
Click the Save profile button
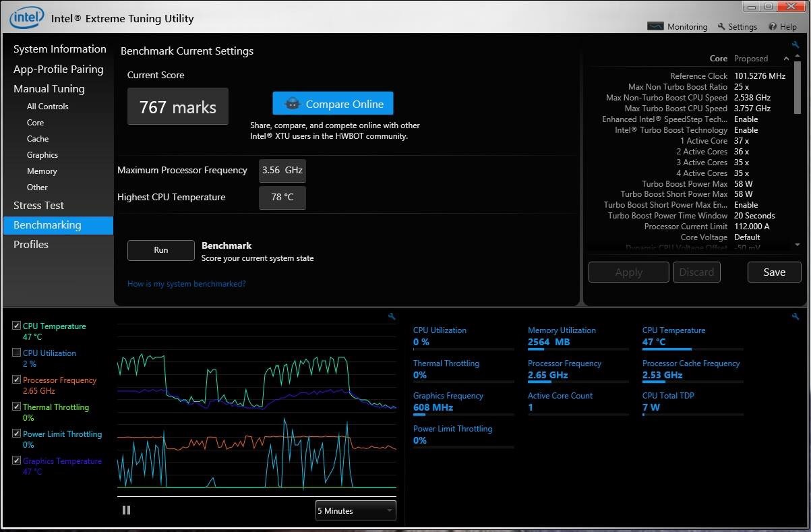click(x=774, y=272)
